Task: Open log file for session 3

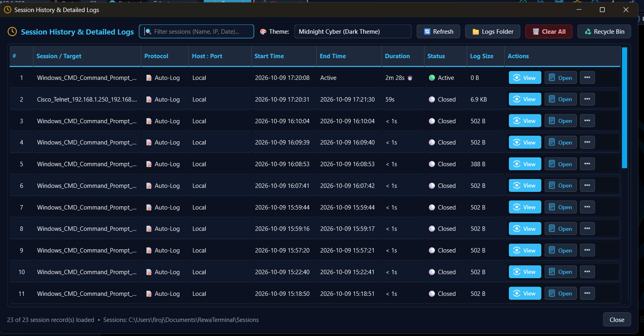Action: coord(561,121)
